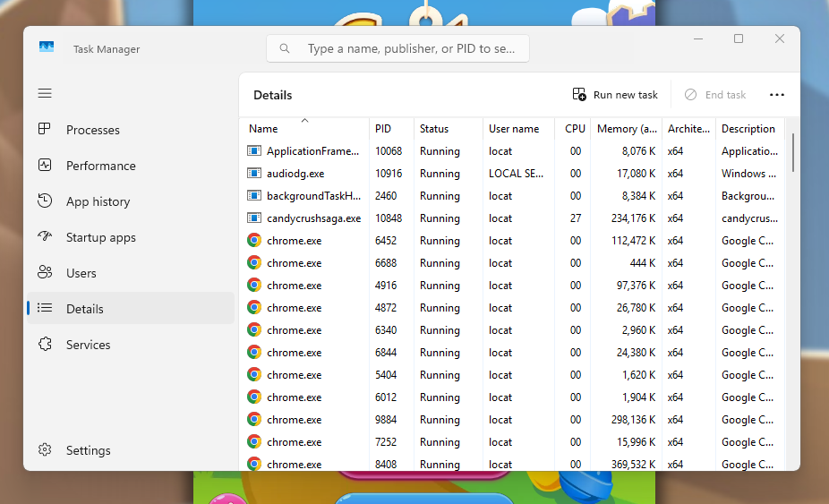829x504 pixels.
Task: Sort by the Memory column header
Action: [x=627, y=129]
